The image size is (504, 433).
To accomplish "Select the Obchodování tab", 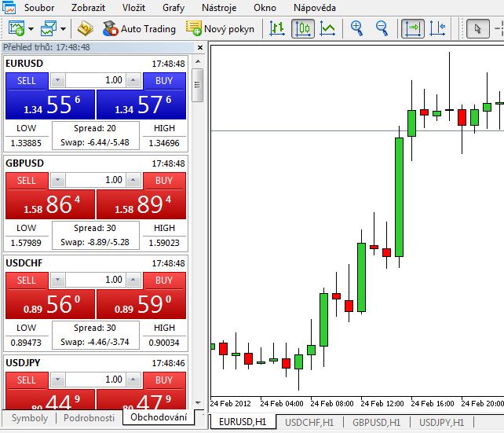I will click(x=159, y=417).
